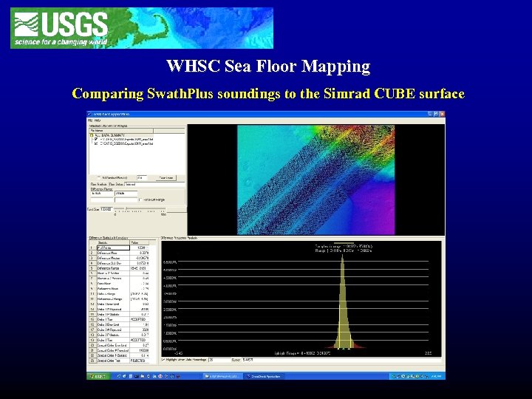Open the Help menu
The height and width of the screenshot is (399, 532).
[98, 120]
